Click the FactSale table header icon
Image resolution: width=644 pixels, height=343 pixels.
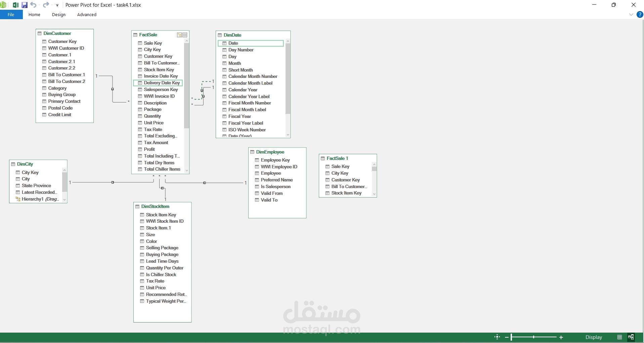coord(135,35)
